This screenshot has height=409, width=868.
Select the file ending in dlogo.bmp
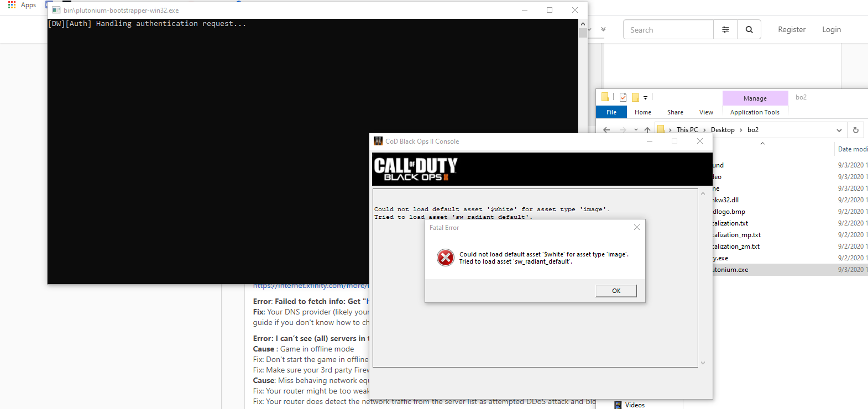(729, 212)
